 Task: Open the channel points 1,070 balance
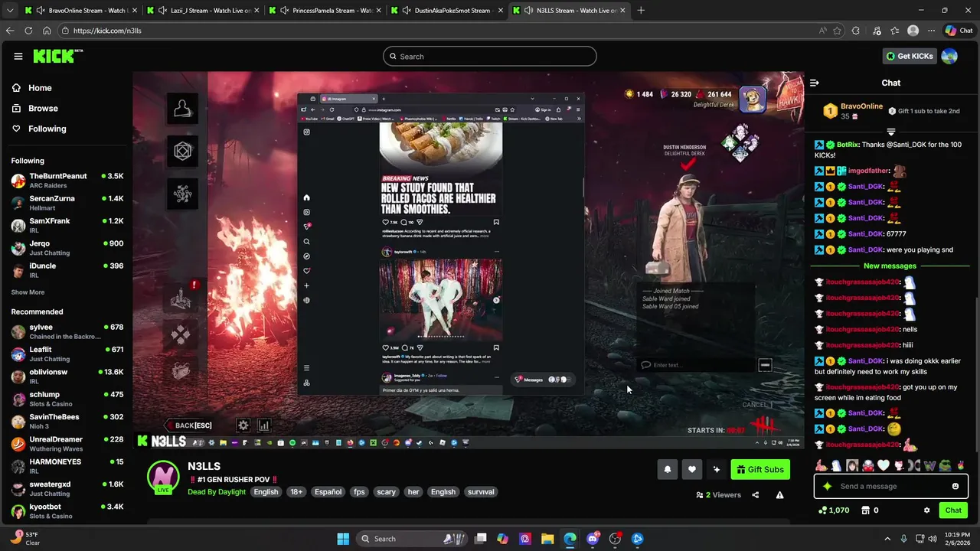[x=834, y=510]
